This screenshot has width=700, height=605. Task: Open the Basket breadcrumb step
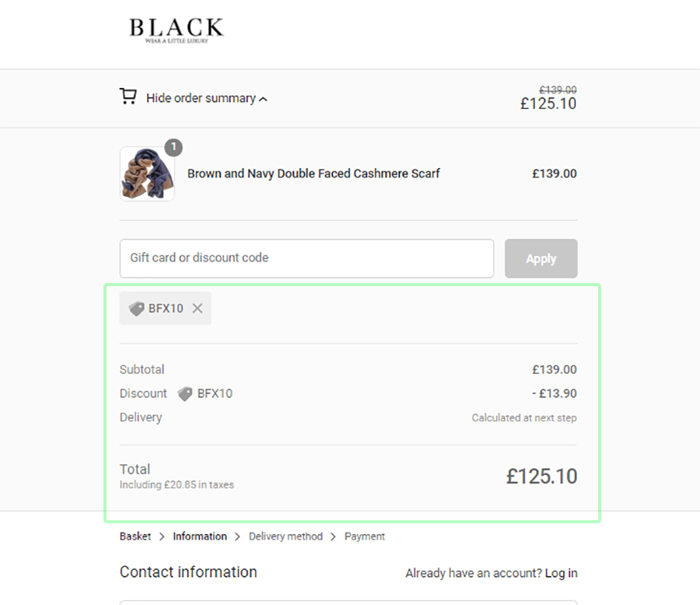[x=135, y=537]
